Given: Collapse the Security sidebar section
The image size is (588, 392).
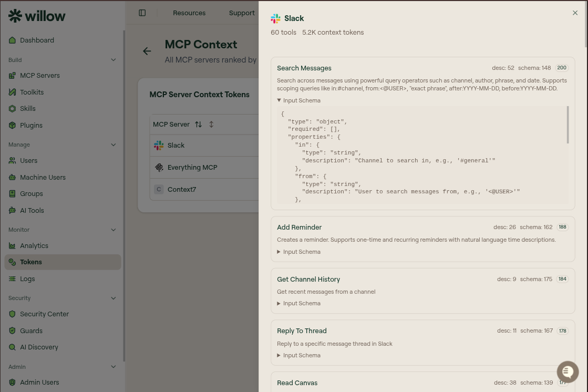Looking at the screenshot, I should [x=114, y=298].
